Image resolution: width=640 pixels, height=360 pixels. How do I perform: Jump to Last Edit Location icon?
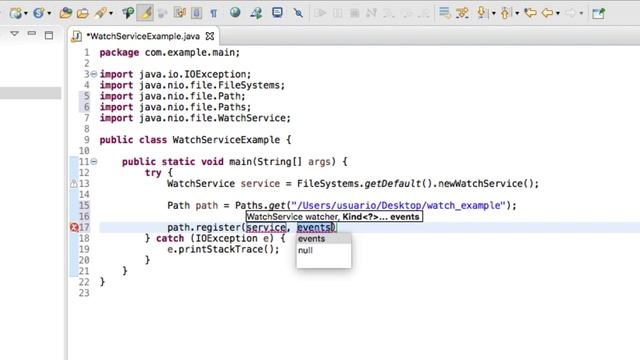(530, 13)
